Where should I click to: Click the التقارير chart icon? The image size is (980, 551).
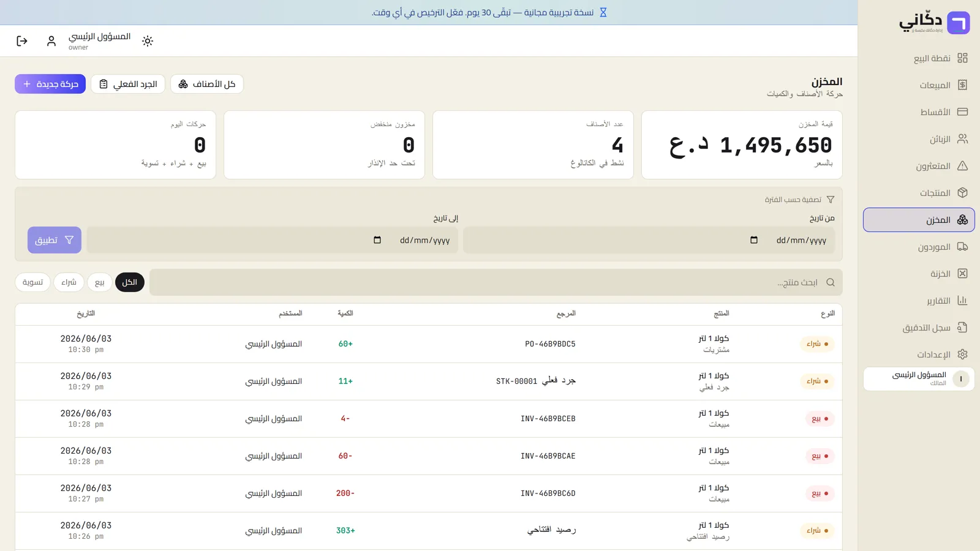tap(962, 301)
